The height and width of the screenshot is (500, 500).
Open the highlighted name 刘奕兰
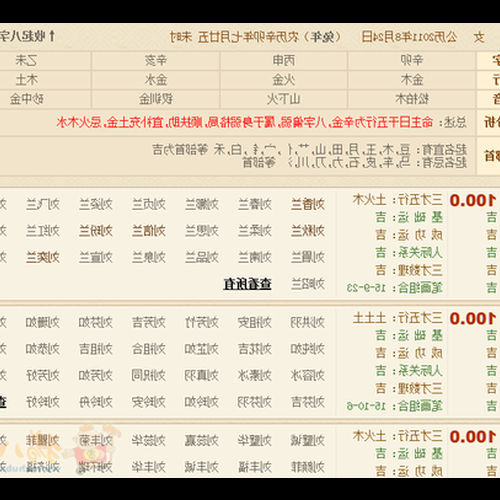[x=43, y=257]
